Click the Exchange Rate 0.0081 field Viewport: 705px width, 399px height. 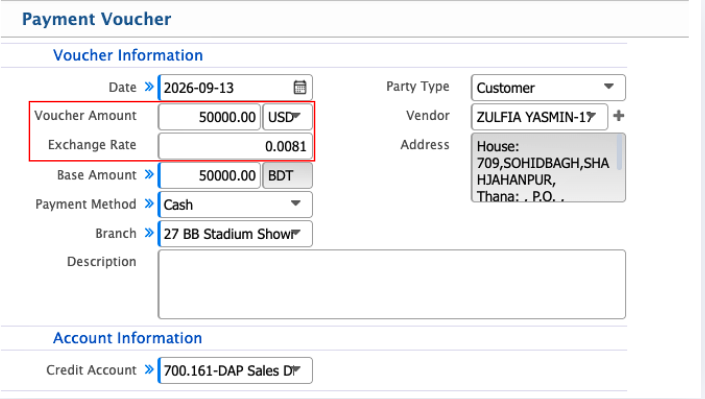pyautogui.click(x=235, y=146)
